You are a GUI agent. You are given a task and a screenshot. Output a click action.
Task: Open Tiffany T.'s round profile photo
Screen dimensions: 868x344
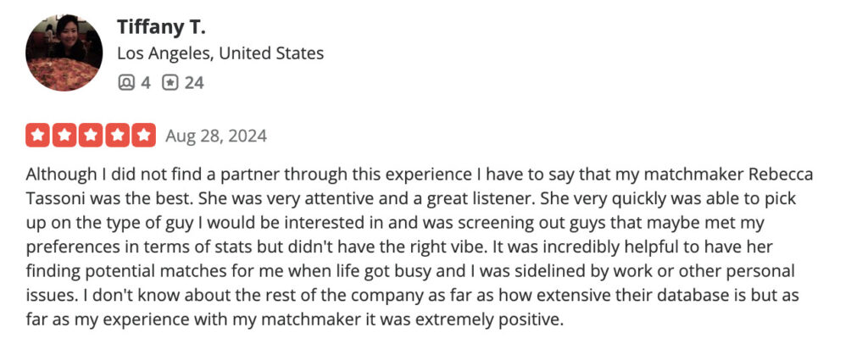(64, 53)
